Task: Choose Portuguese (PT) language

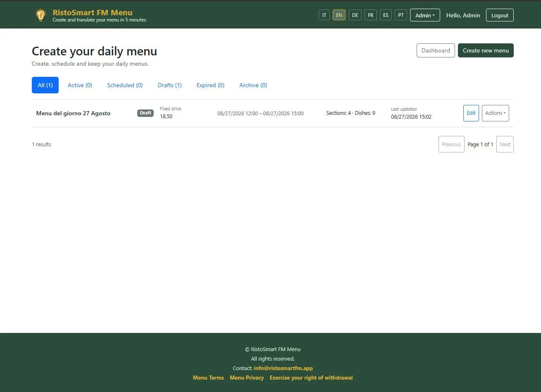Action: [x=401, y=15]
